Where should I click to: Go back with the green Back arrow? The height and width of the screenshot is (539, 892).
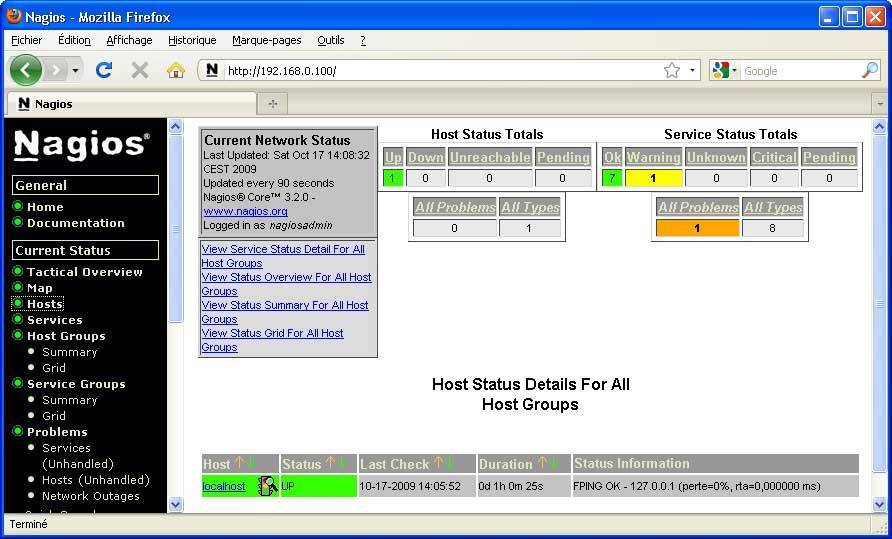[25, 70]
